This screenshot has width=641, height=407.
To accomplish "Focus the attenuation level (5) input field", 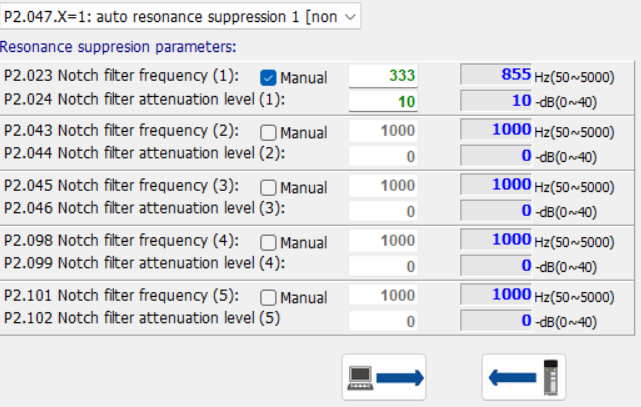I will click(385, 321).
